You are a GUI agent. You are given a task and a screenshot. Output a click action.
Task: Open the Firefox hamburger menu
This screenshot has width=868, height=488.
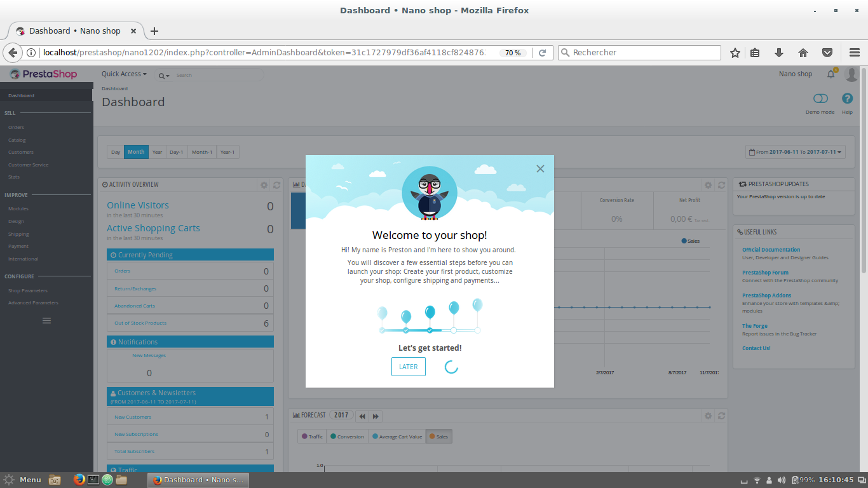pos(855,53)
